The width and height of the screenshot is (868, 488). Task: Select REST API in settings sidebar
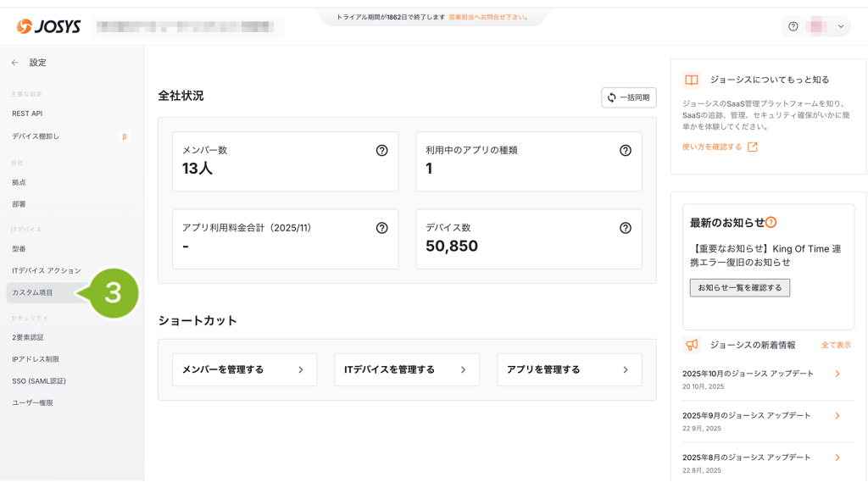(x=27, y=114)
